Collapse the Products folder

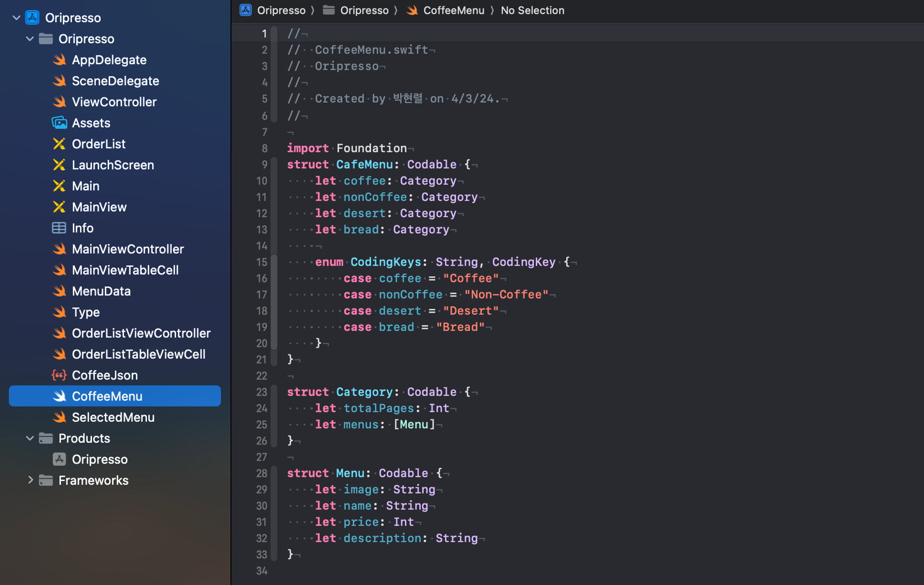(30, 438)
